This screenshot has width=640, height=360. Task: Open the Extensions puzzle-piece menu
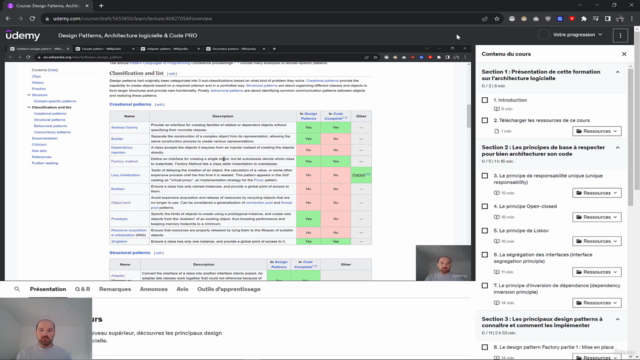click(x=584, y=19)
